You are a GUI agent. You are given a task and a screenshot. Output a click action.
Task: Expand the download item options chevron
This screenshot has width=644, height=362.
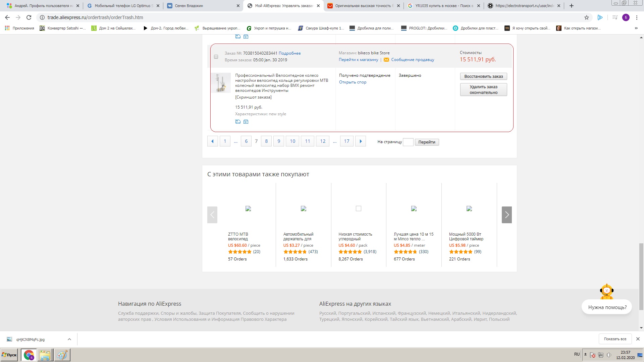(x=69, y=339)
